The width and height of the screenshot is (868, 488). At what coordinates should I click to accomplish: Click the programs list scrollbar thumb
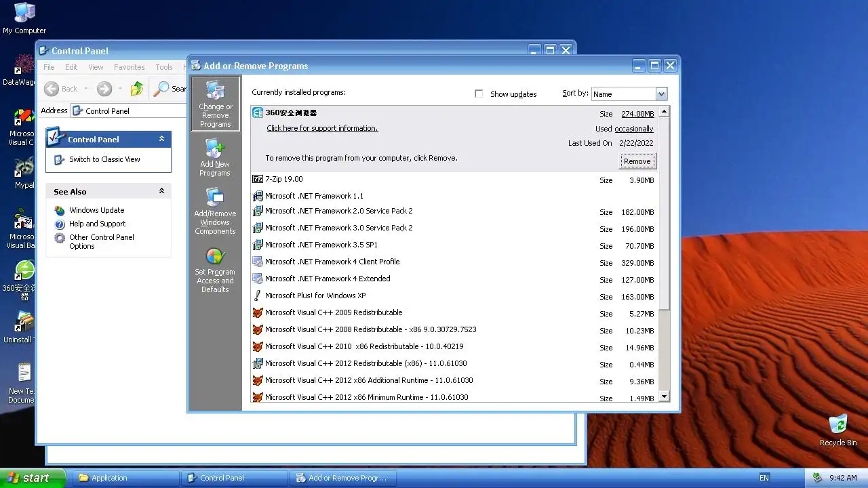664,213
